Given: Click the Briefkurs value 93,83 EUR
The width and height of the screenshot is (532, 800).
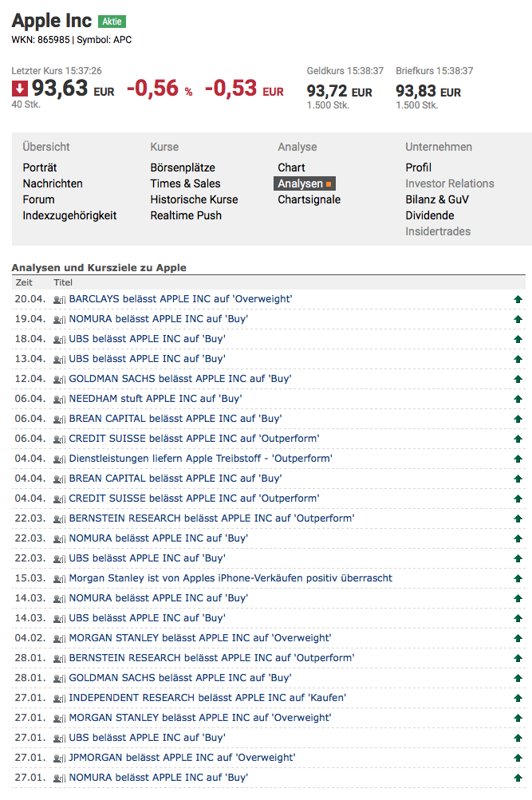Looking at the screenshot, I should tap(428, 92).
